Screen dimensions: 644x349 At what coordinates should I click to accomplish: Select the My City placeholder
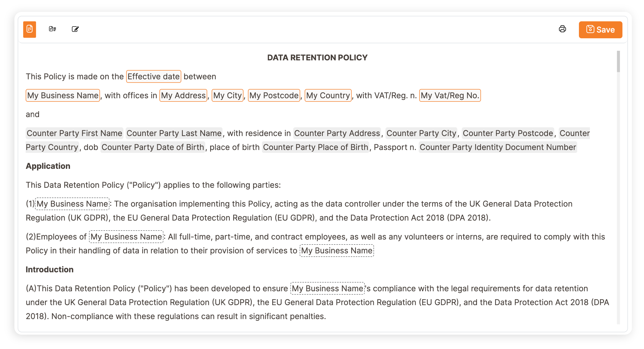coord(227,96)
